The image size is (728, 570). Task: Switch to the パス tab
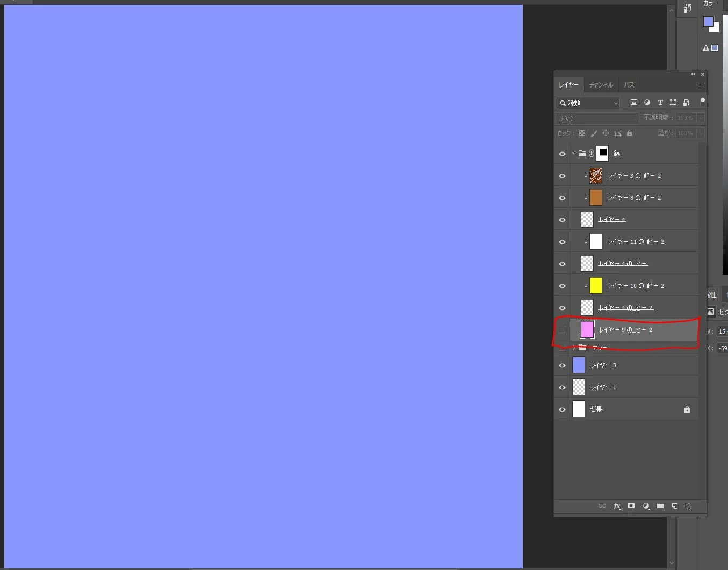tap(629, 85)
